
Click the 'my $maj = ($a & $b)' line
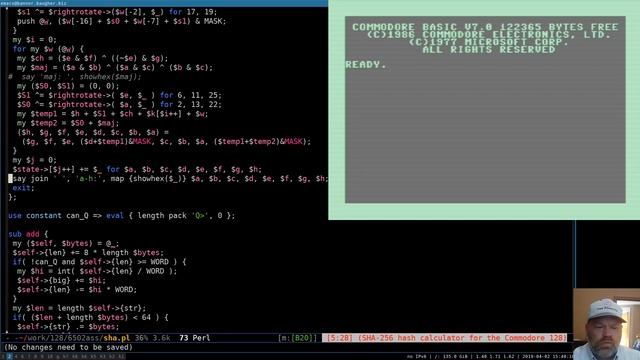click(115, 67)
